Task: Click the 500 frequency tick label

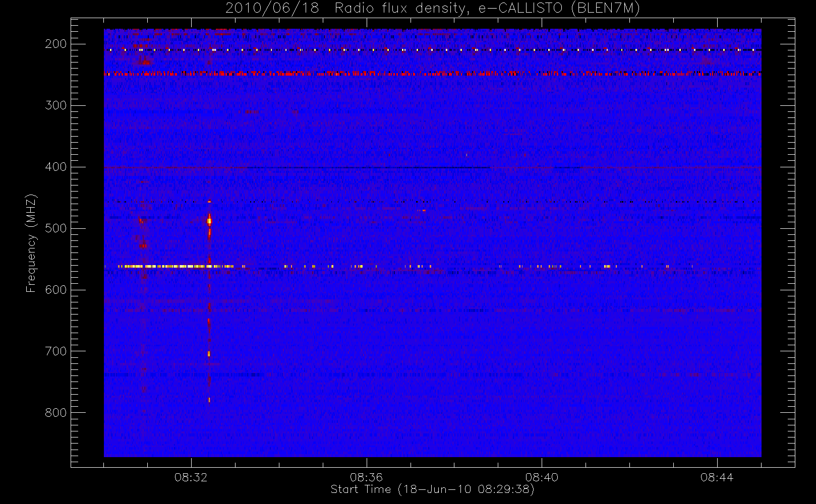Action: coord(56,228)
